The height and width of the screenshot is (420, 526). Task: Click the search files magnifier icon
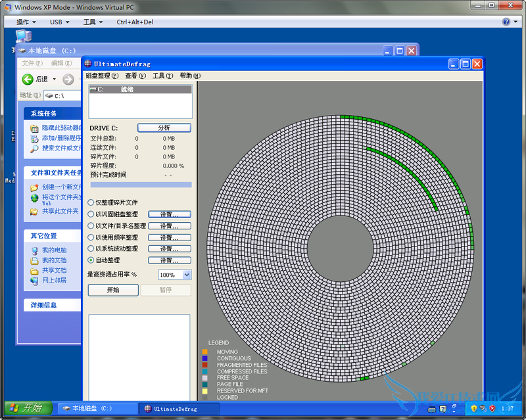tap(35, 149)
